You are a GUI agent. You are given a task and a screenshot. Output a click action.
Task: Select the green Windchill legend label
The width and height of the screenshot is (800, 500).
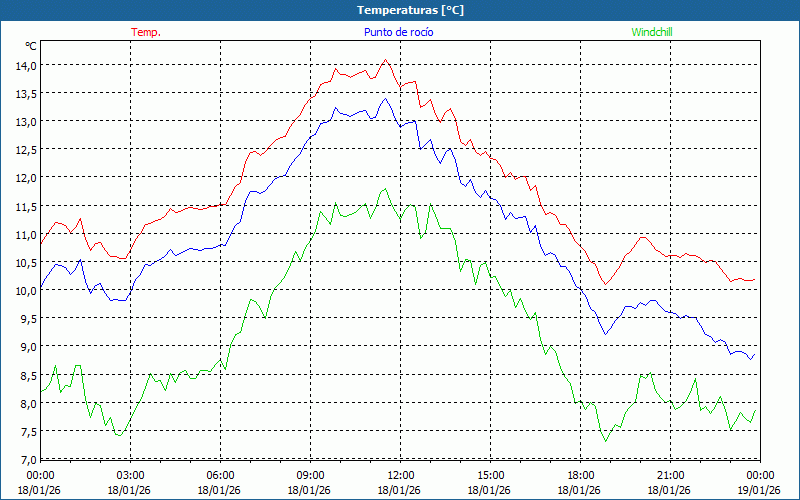click(651, 32)
